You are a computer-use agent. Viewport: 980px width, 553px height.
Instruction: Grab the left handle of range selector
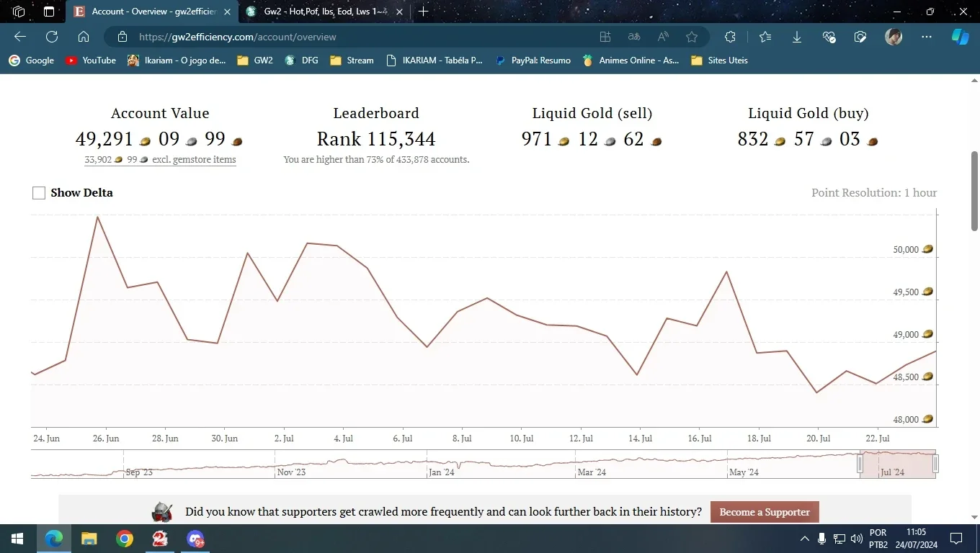(860, 465)
